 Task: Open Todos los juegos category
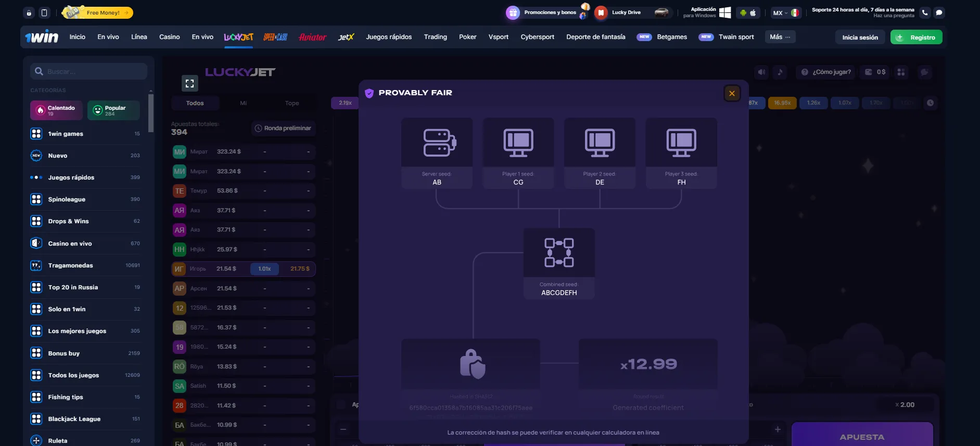coord(86,375)
